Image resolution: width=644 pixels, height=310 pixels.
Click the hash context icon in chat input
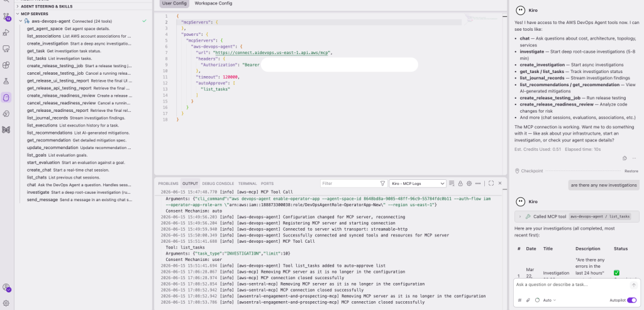tap(520, 300)
